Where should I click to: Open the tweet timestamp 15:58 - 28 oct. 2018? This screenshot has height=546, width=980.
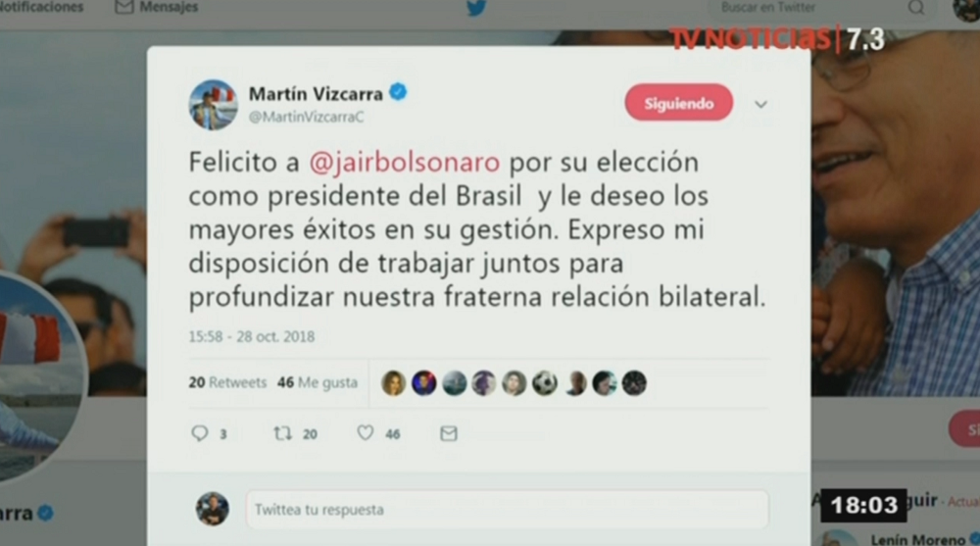point(252,336)
